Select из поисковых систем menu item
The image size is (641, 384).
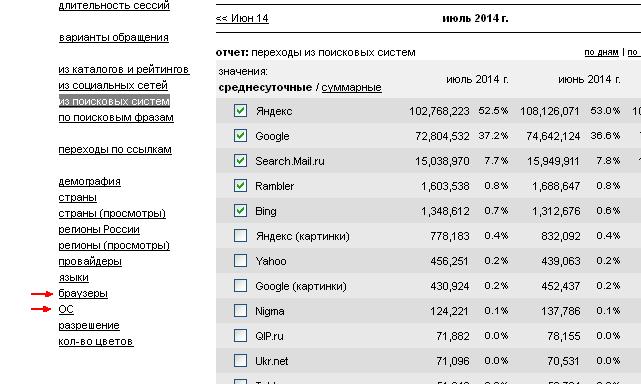(114, 101)
